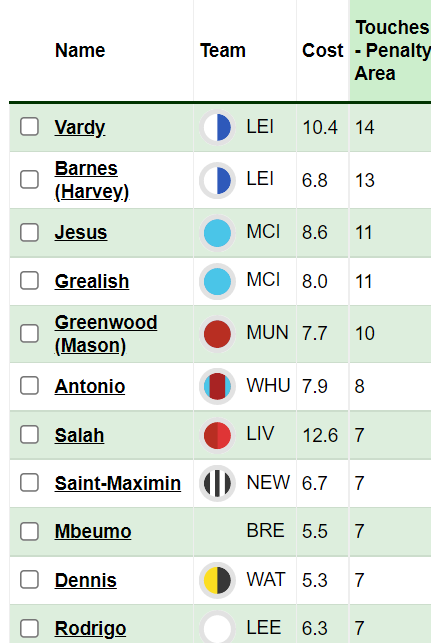
Task: Sort table by Cost header
Action: pos(322,50)
